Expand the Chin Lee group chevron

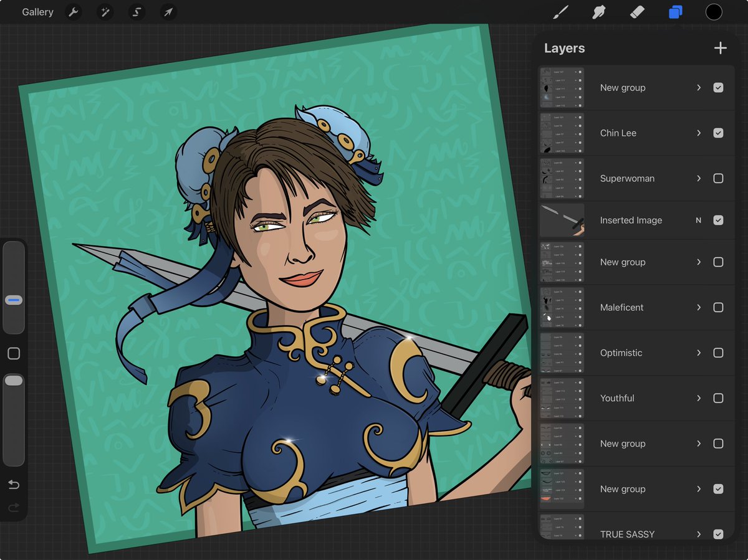tap(699, 133)
